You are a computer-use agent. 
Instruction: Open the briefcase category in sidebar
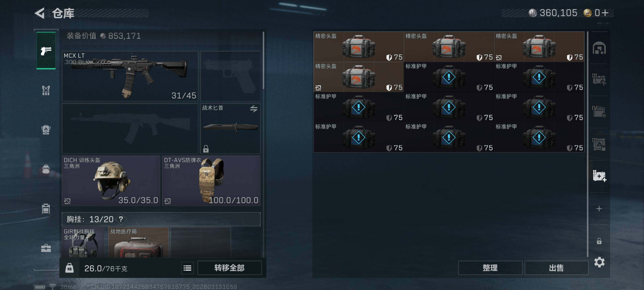pos(46,248)
